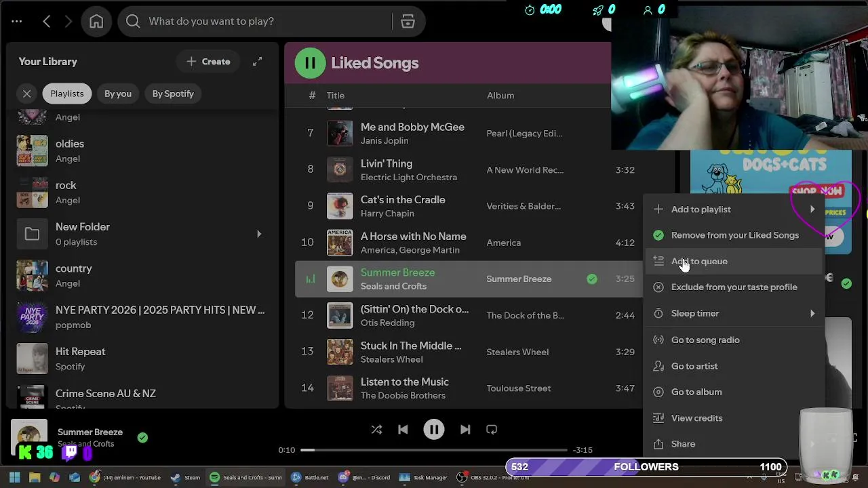Open NYE PARTY 2026 playlist
The image size is (868, 488).
pyautogui.click(x=142, y=317)
